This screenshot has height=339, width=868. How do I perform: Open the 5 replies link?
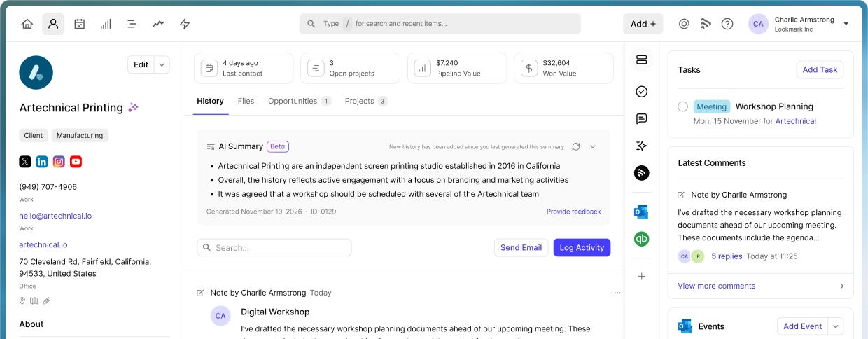tap(727, 256)
